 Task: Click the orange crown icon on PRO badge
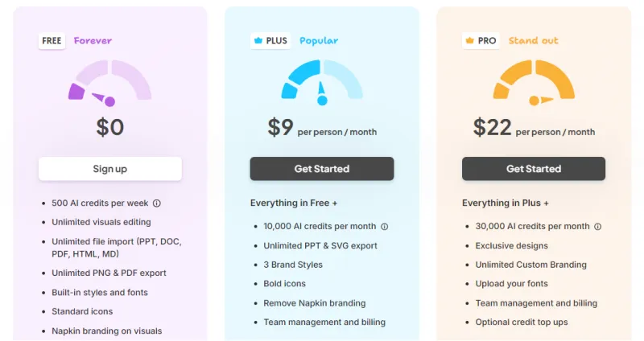pyautogui.click(x=469, y=40)
